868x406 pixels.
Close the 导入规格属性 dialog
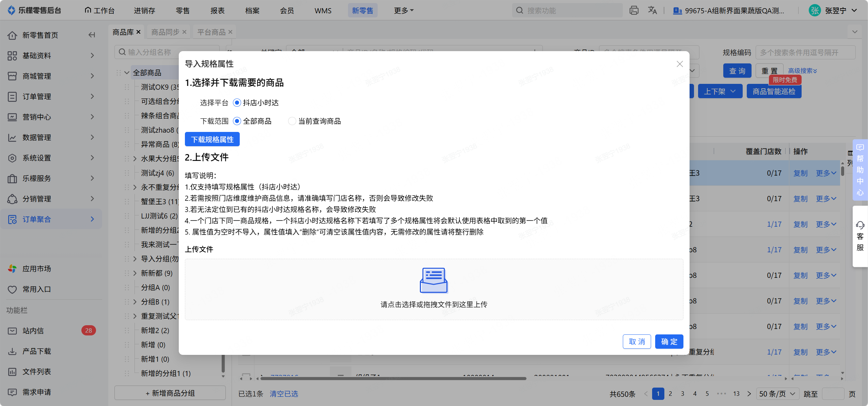680,64
